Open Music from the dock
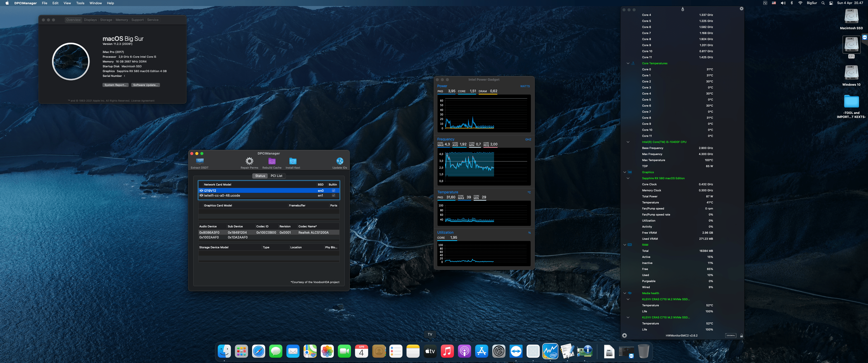 coord(447,351)
